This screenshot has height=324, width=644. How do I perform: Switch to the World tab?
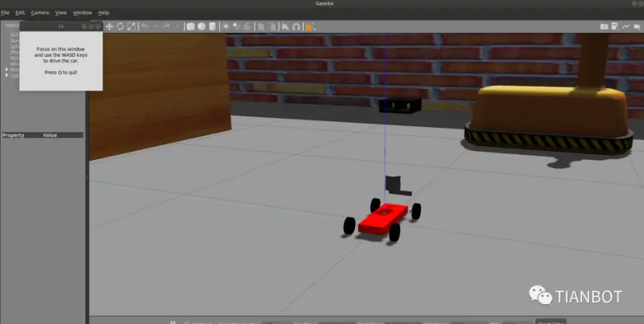coord(12,25)
